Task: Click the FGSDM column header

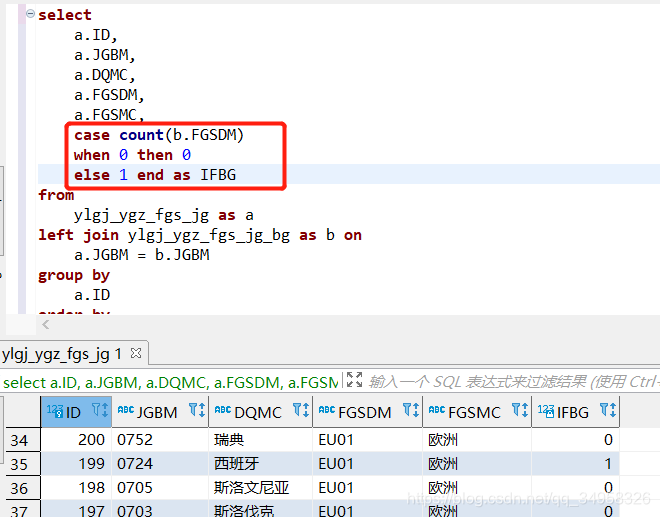Action: tap(367, 411)
